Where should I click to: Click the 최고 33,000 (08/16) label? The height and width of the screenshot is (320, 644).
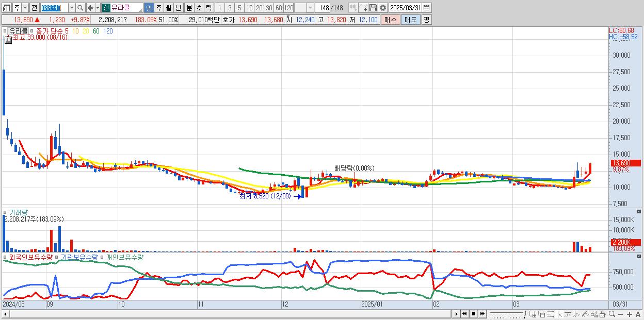click(x=40, y=38)
